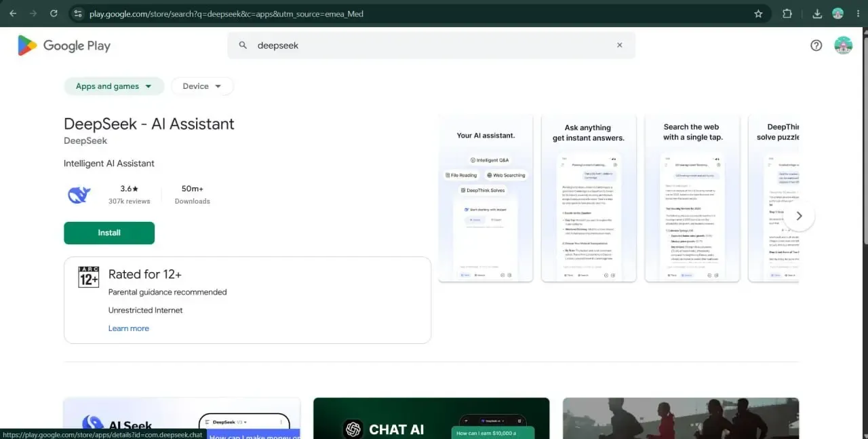Open the CHAT AI app banner
The width and height of the screenshot is (868, 439).
pos(431,418)
